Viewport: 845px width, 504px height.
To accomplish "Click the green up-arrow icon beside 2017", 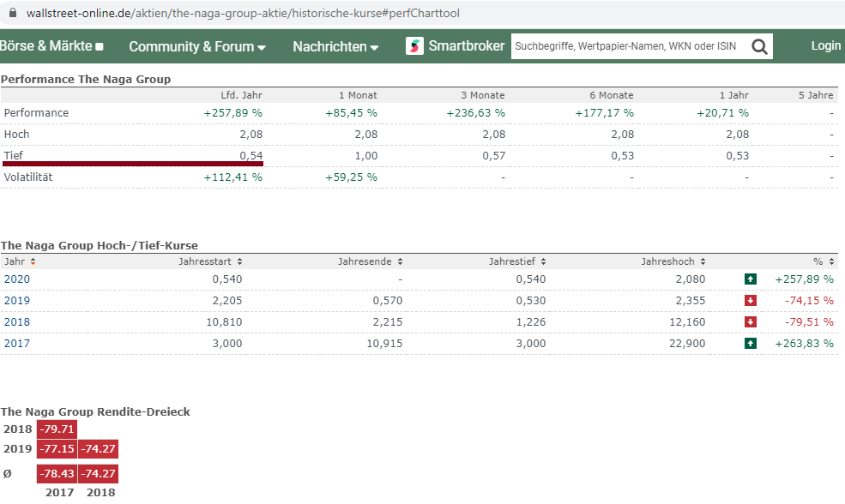I will pos(751,343).
